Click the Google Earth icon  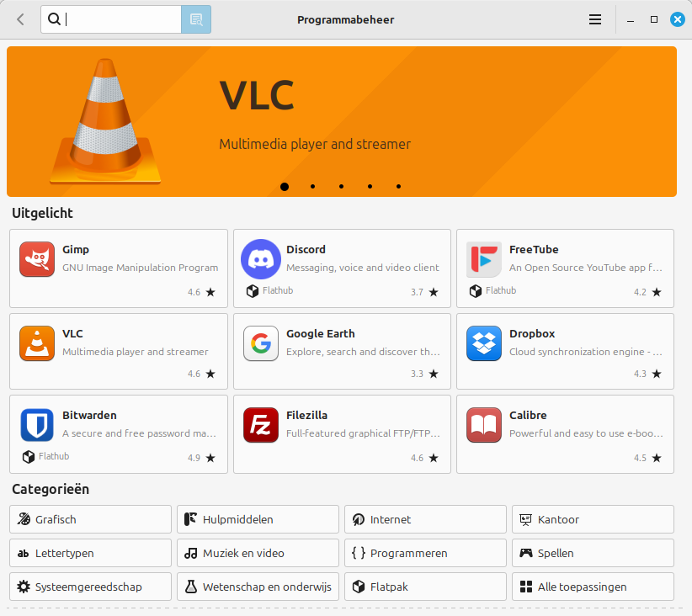tap(260, 343)
